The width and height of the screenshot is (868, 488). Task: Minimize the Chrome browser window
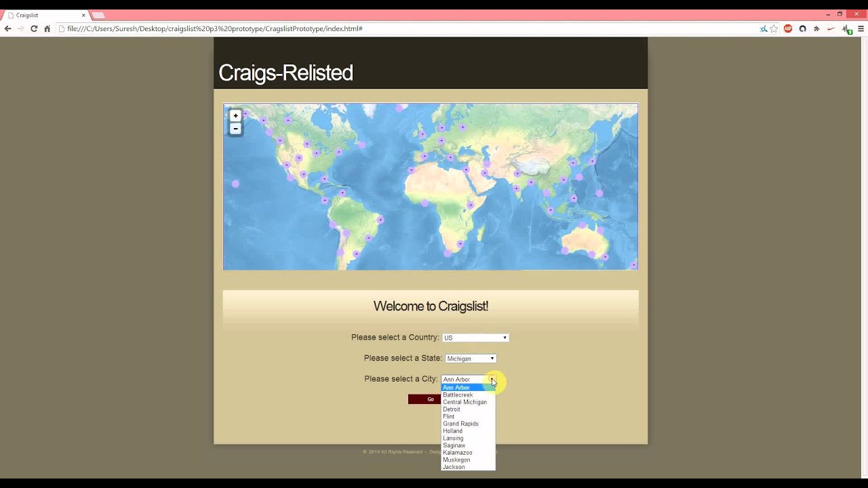point(828,14)
